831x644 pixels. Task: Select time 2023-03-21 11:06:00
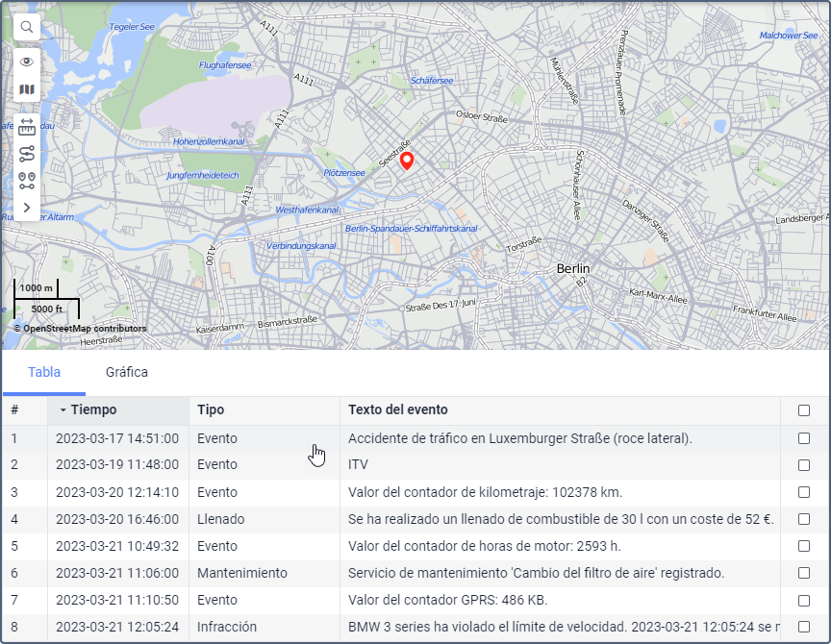117,573
